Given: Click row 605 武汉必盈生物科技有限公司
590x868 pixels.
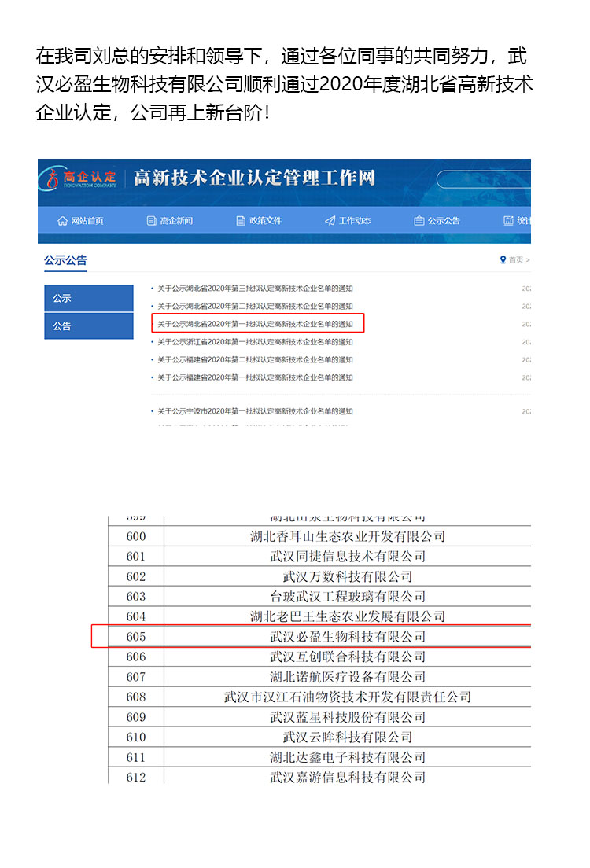Looking at the screenshot, I should 347,636.
